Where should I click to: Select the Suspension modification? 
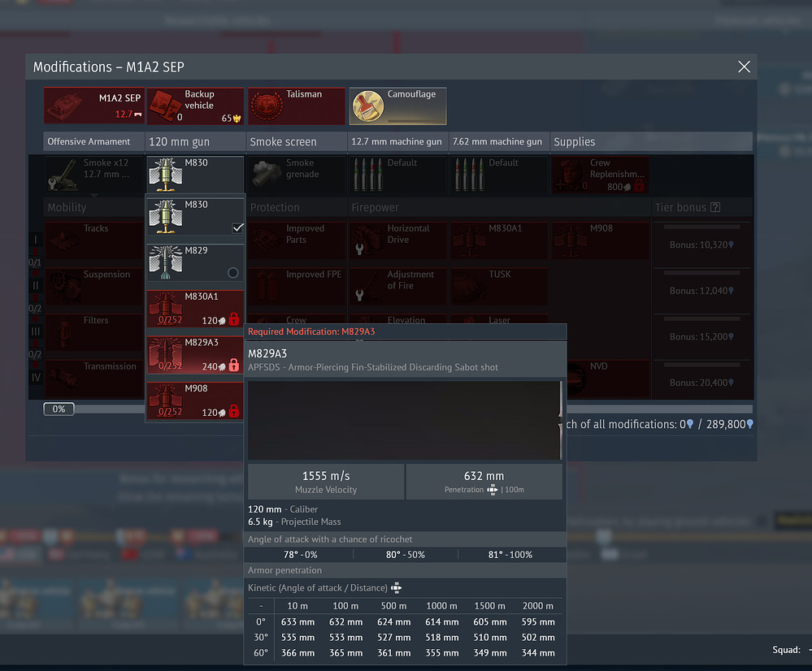[93, 286]
